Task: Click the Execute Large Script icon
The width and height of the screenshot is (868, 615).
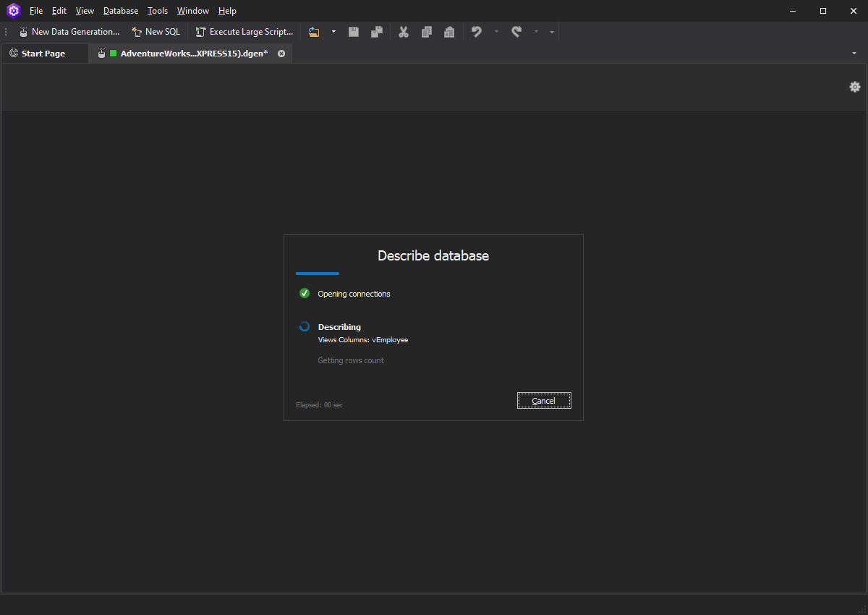Action: pos(200,31)
